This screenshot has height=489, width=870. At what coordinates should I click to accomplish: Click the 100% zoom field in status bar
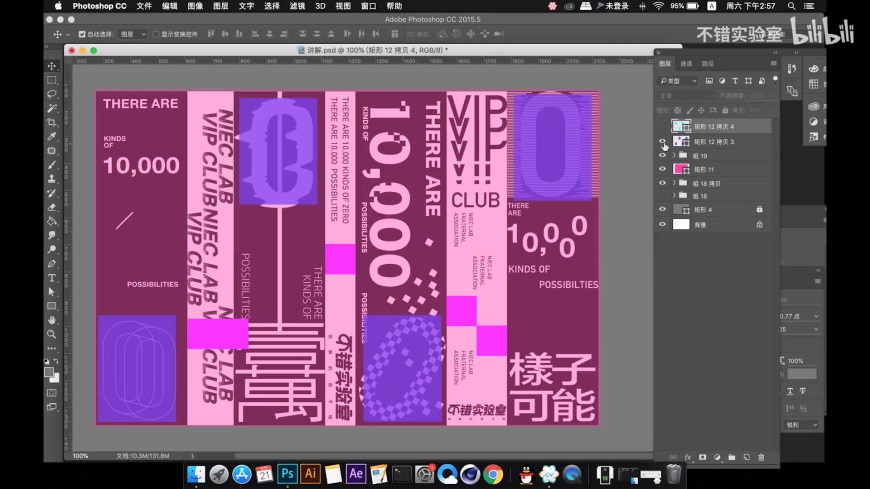point(80,456)
